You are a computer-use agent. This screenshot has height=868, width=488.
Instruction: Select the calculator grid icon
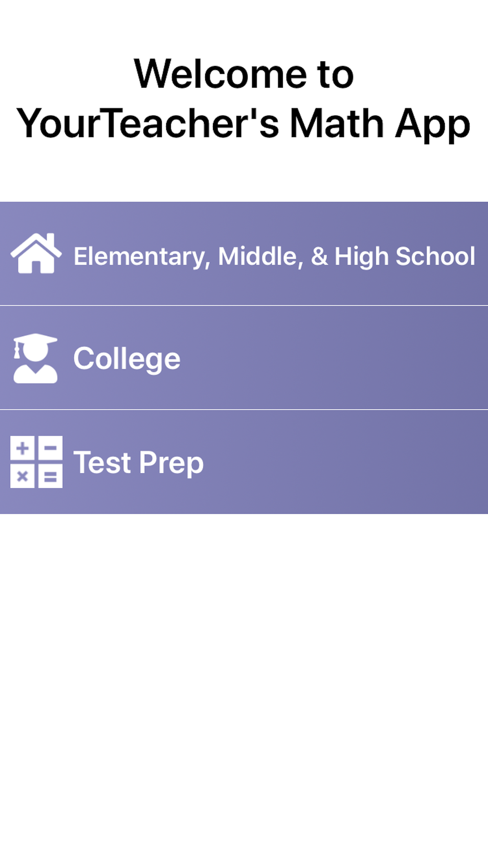point(36,462)
